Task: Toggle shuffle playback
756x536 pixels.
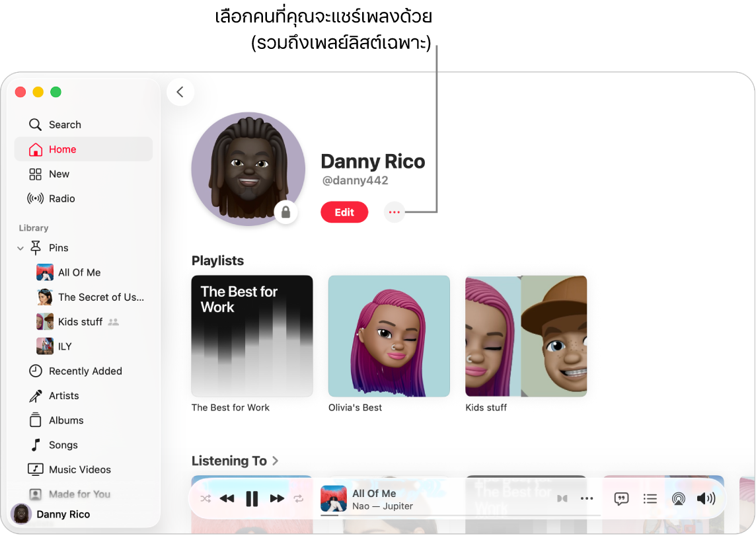Action: [206, 498]
